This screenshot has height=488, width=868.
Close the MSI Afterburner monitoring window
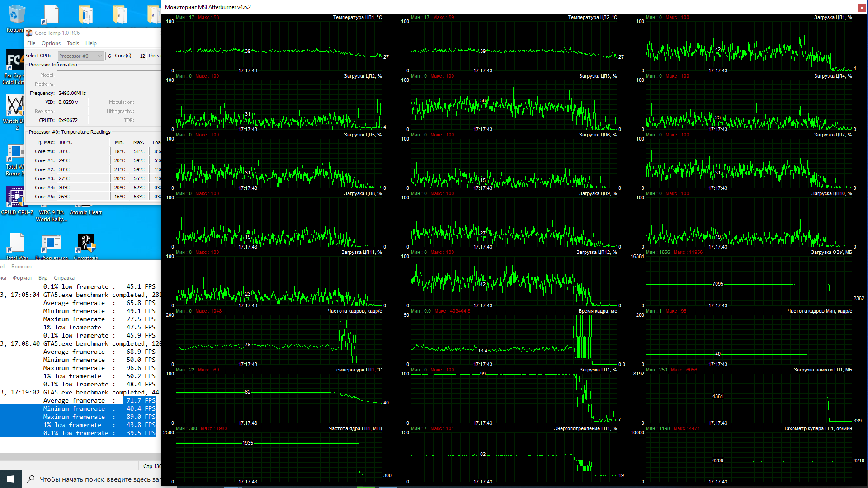click(861, 7)
